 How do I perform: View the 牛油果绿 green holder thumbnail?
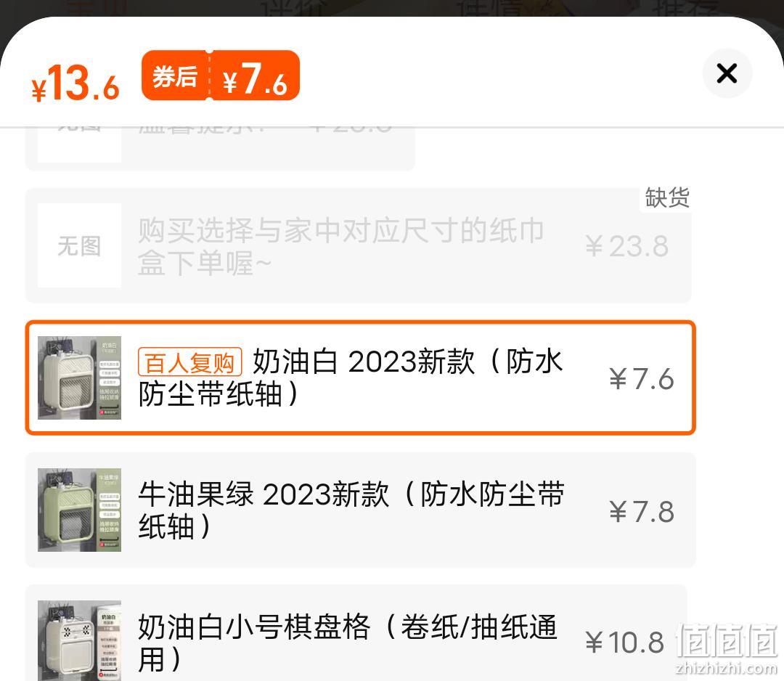[x=80, y=510]
